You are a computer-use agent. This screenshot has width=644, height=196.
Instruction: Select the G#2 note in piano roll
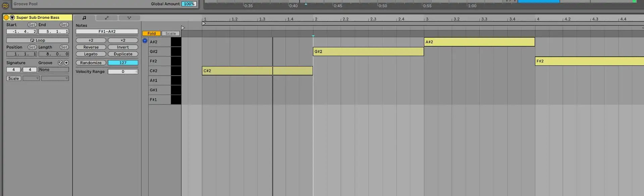click(368, 52)
